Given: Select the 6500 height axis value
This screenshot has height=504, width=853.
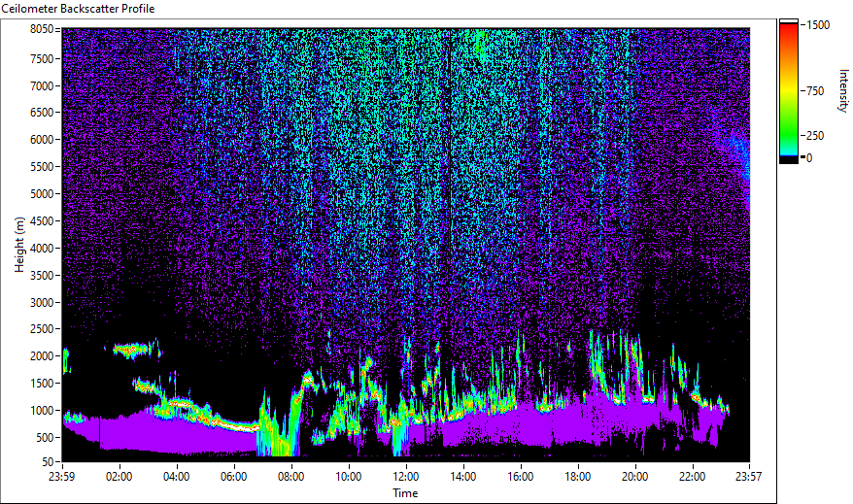Looking at the screenshot, I should pyautogui.click(x=42, y=113).
